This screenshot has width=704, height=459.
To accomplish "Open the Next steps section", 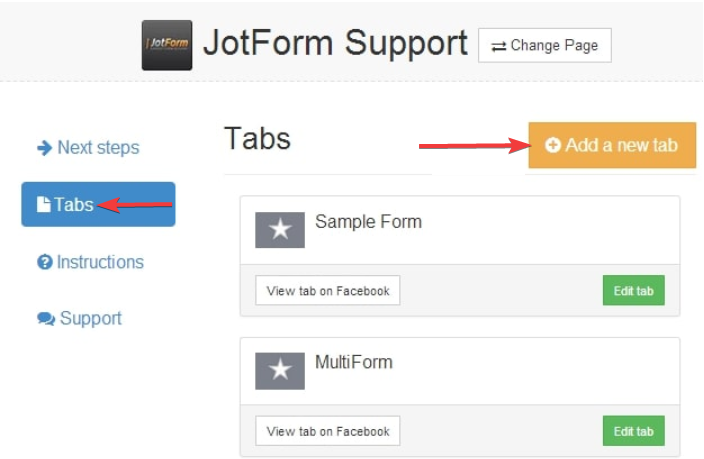I will coord(98,148).
